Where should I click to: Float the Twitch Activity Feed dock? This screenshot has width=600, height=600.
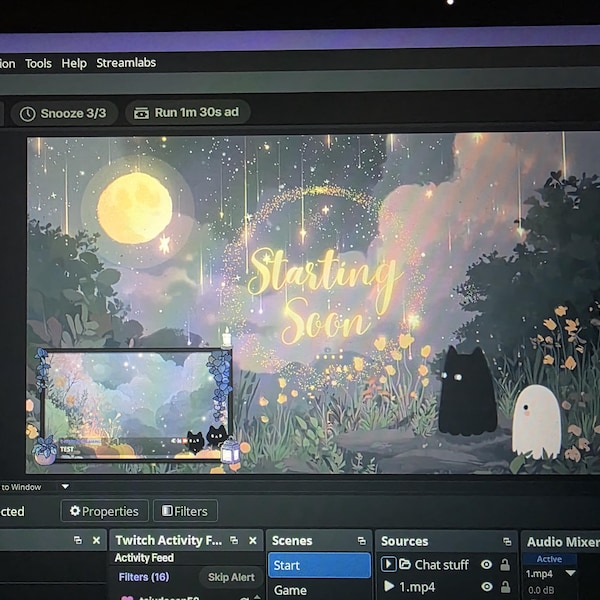(234, 540)
